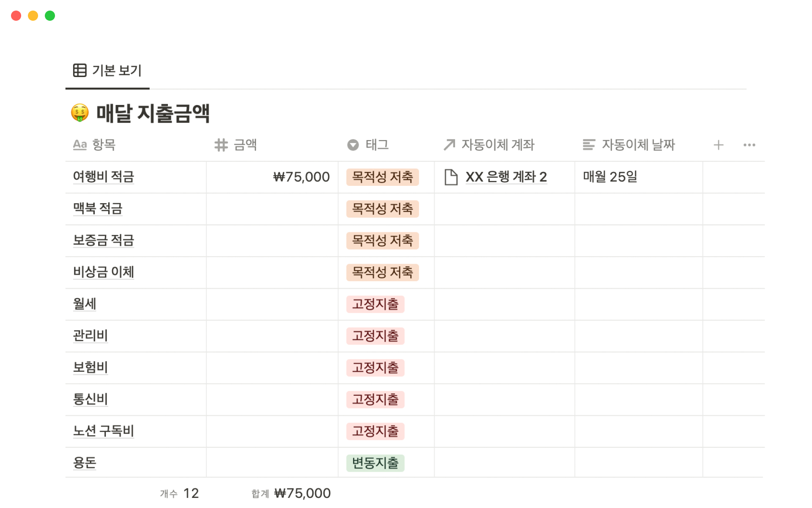This screenshot has width=812, height=508.
Task: Open the 합계 sum calculation dropdown
Action: 291,493
